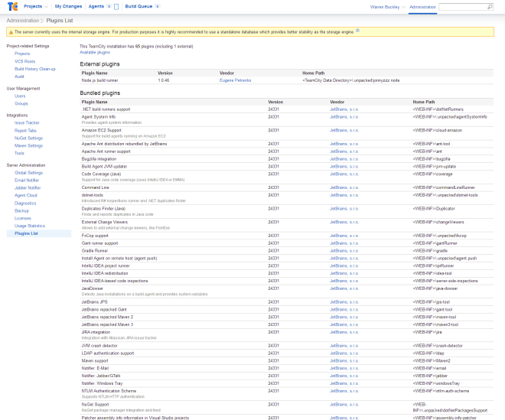505x420 pixels.
Task: Open Backup page
Action: click(21, 211)
